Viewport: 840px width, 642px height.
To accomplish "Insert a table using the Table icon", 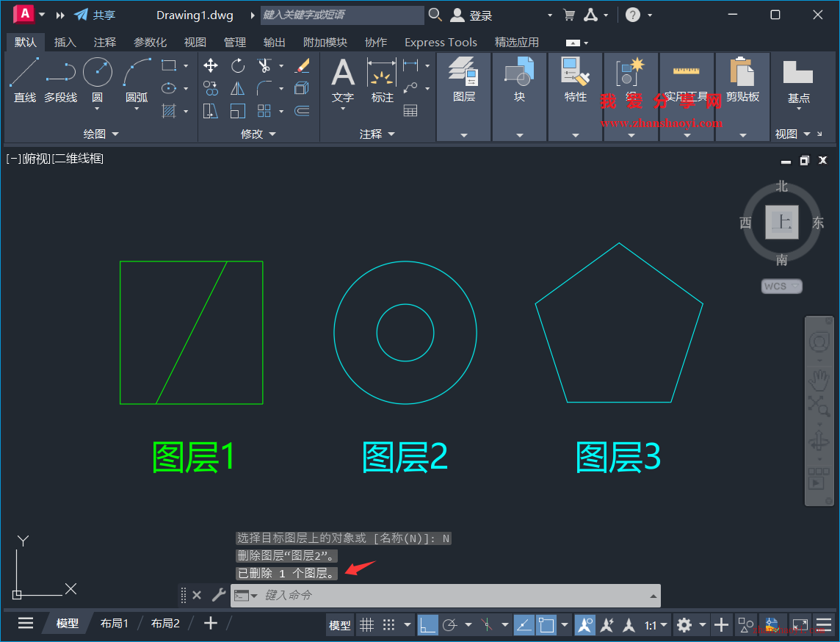I will click(x=410, y=111).
